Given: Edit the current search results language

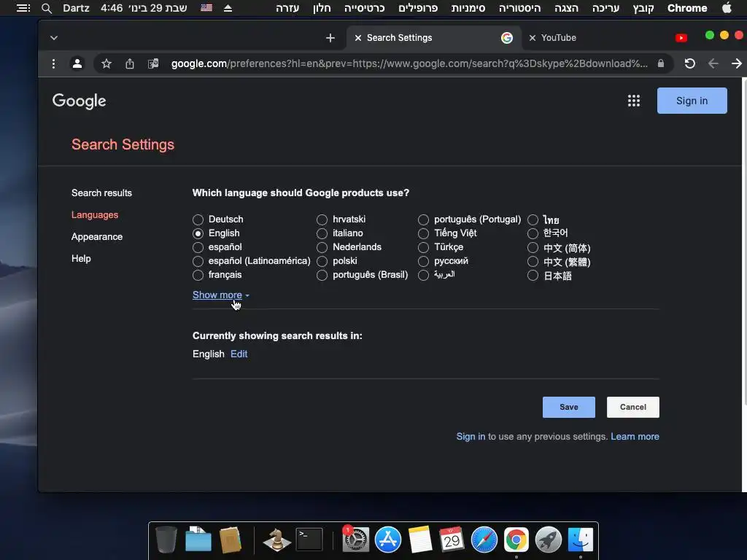Looking at the screenshot, I should coord(239,354).
